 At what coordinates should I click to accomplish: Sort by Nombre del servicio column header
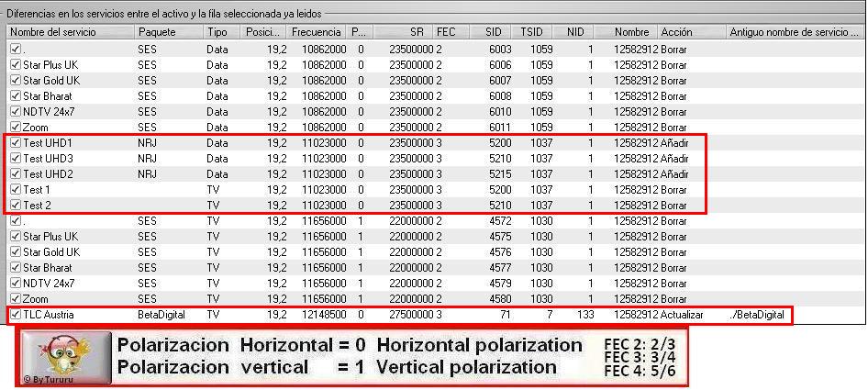(x=71, y=32)
